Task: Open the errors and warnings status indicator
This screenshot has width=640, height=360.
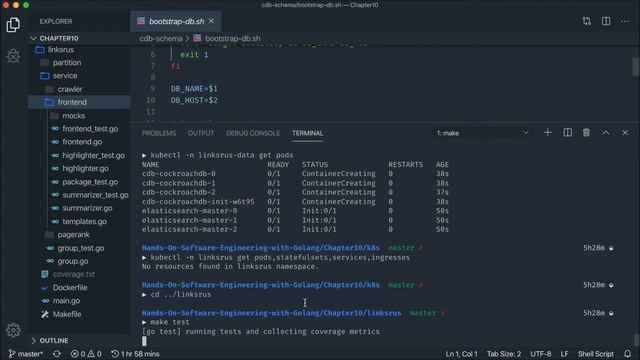Action: point(86,354)
